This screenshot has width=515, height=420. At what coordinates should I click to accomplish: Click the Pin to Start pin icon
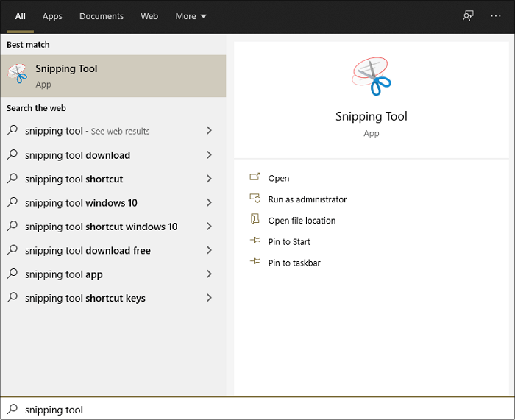255,241
